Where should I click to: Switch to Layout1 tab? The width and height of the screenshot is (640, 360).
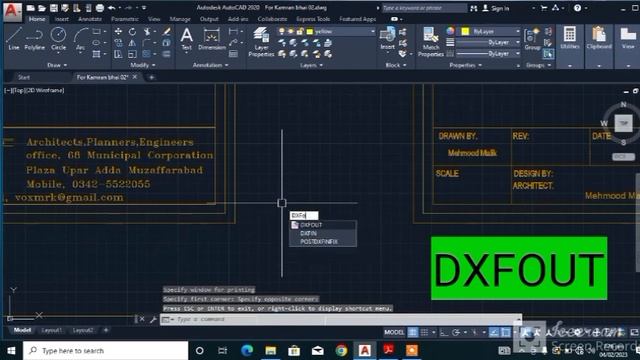coord(51,330)
